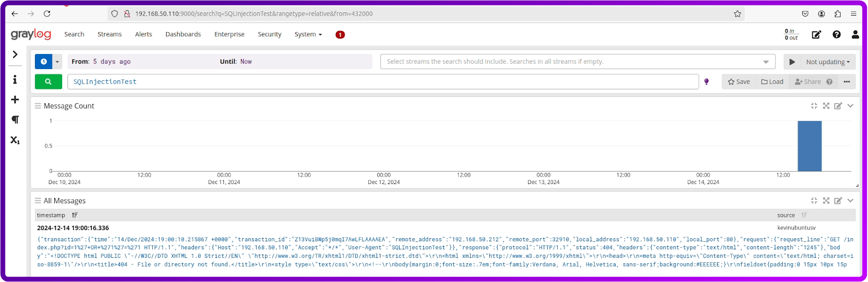Click the purple query lightbulb icon
Screen dimensions: 868x282
(x=707, y=82)
